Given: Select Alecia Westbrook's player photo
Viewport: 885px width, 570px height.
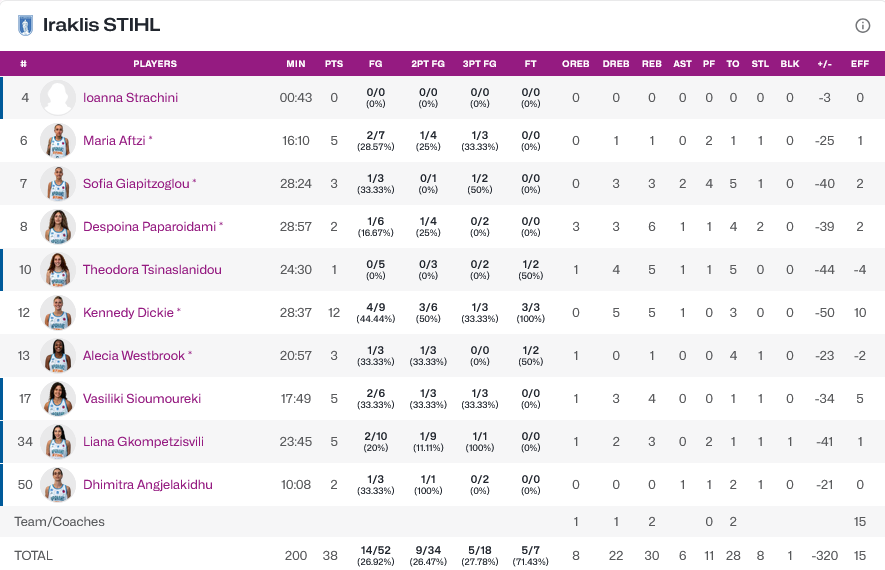Looking at the screenshot, I should 58,356.
